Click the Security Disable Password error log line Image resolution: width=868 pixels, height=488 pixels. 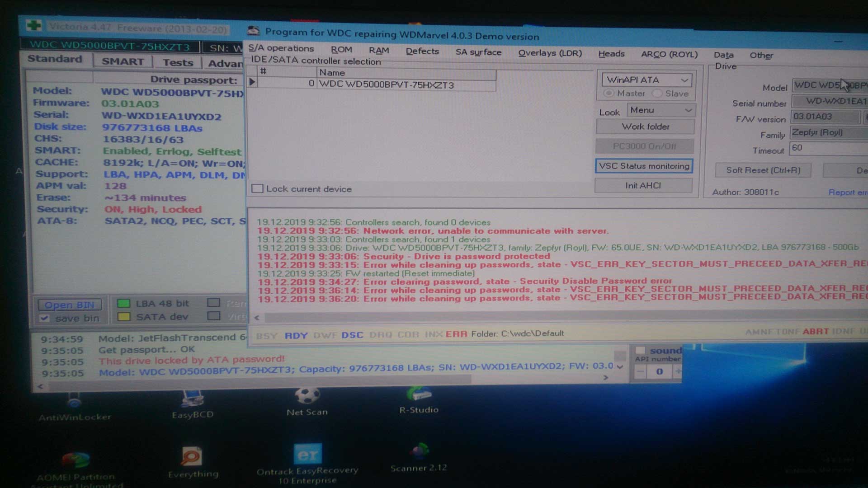[x=464, y=282]
